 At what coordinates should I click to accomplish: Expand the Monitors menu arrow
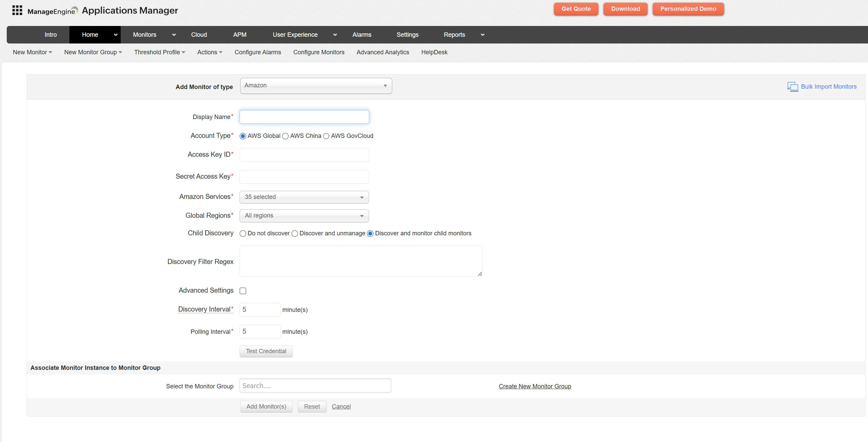(x=174, y=35)
